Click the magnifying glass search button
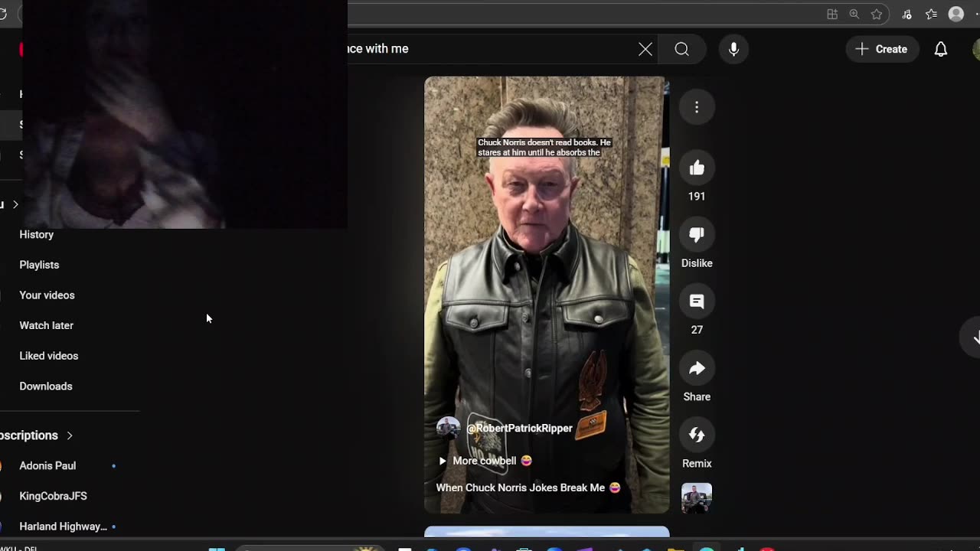The width and height of the screenshot is (980, 551). pos(681,49)
